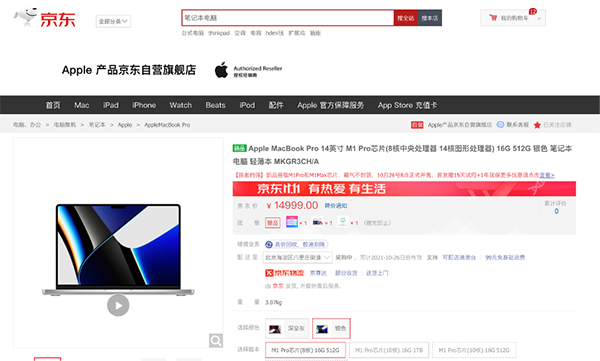Click the second gift item thumbnail
Viewport: 600px width, 361px height.
pos(318,222)
